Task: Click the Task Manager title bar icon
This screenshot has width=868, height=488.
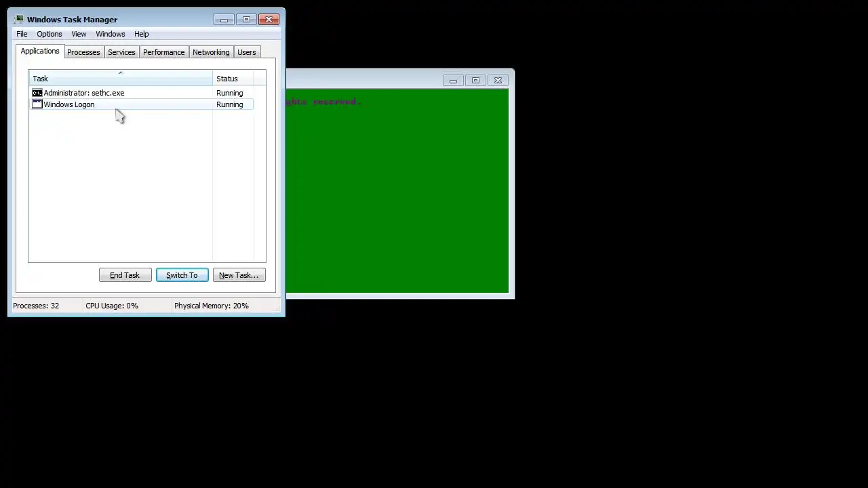Action: [18, 19]
